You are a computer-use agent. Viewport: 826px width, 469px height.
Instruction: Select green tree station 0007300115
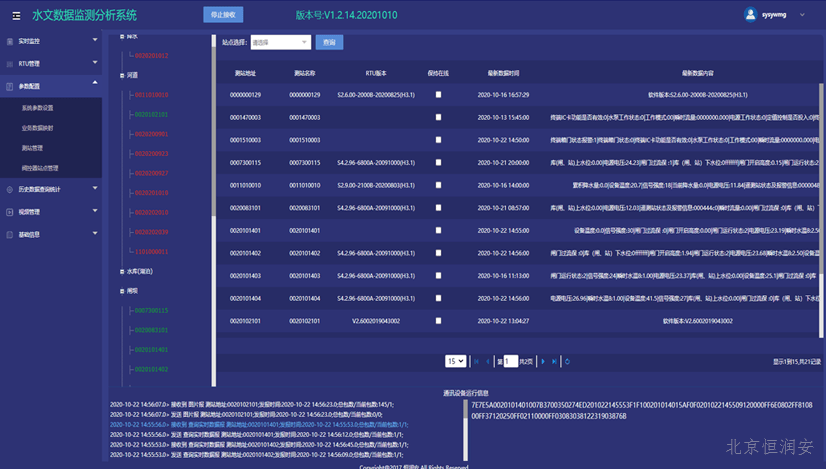tap(151, 310)
